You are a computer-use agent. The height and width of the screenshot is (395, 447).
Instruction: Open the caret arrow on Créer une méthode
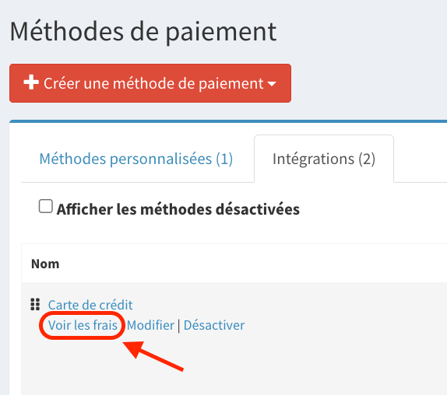click(272, 84)
